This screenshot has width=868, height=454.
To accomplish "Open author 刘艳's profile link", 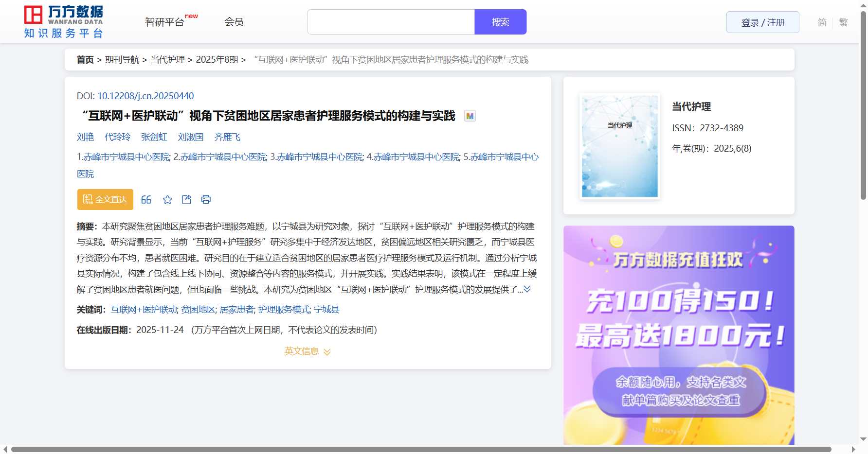I will (x=85, y=137).
